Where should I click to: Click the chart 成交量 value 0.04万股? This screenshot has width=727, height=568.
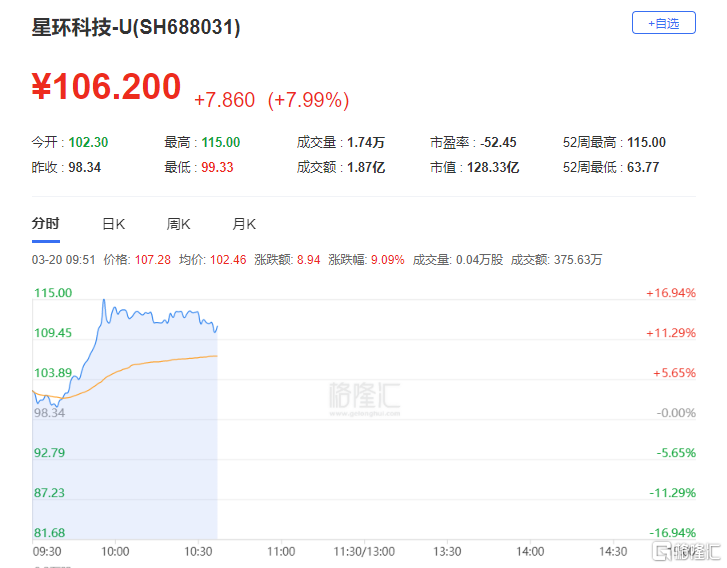point(479,259)
